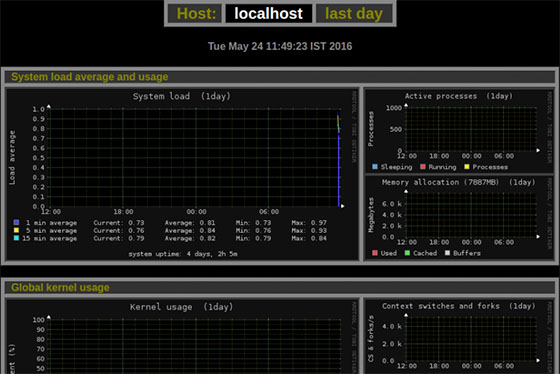Image resolution: width=560 pixels, height=374 pixels.
Task: Click the Cached legend label
Action: 425,253
